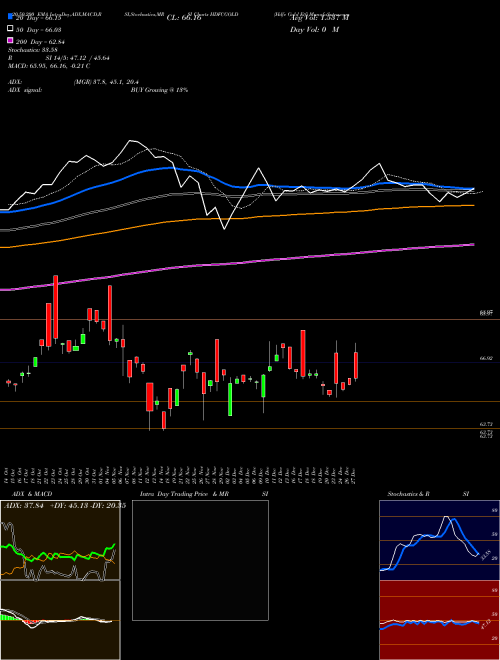Screen dimensions: 500x660
Task: Click the 33.58 value on Stochastics chart
Action: pyautogui.click(x=484, y=556)
